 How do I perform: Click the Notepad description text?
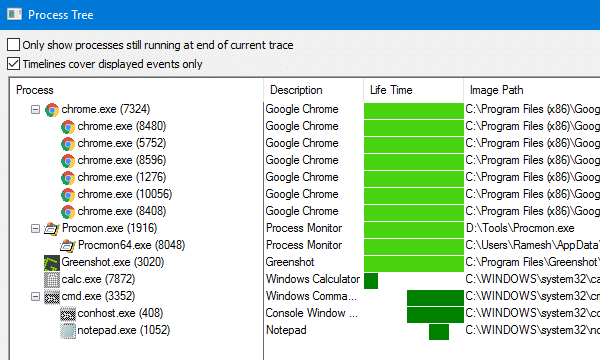point(286,330)
